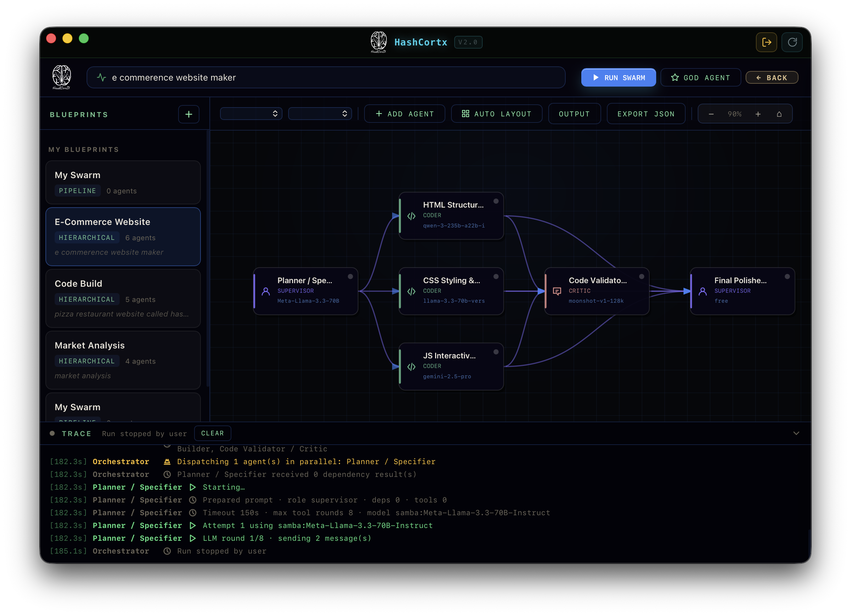The height and width of the screenshot is (616, 851).
Task: Click the qwen-3-235b-a22b-i model label
Action: tap(454, 226)
